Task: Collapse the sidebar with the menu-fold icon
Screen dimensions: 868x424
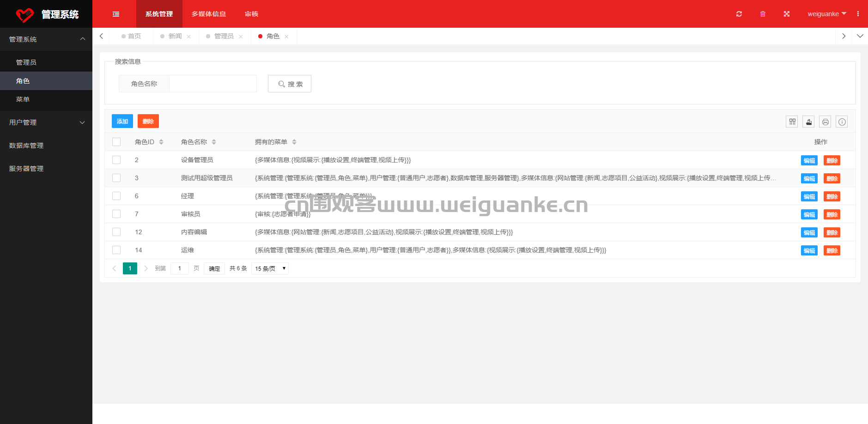Action: tap(116, 14)
